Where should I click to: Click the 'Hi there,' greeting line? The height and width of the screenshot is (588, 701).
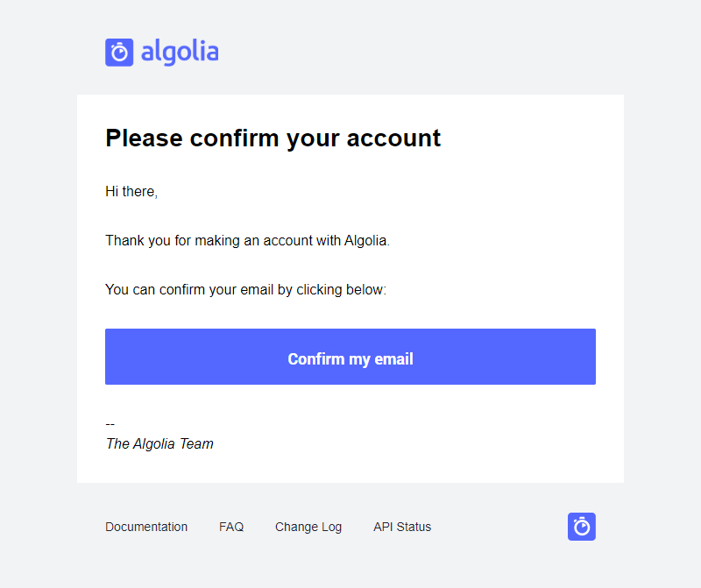point(131,191)
